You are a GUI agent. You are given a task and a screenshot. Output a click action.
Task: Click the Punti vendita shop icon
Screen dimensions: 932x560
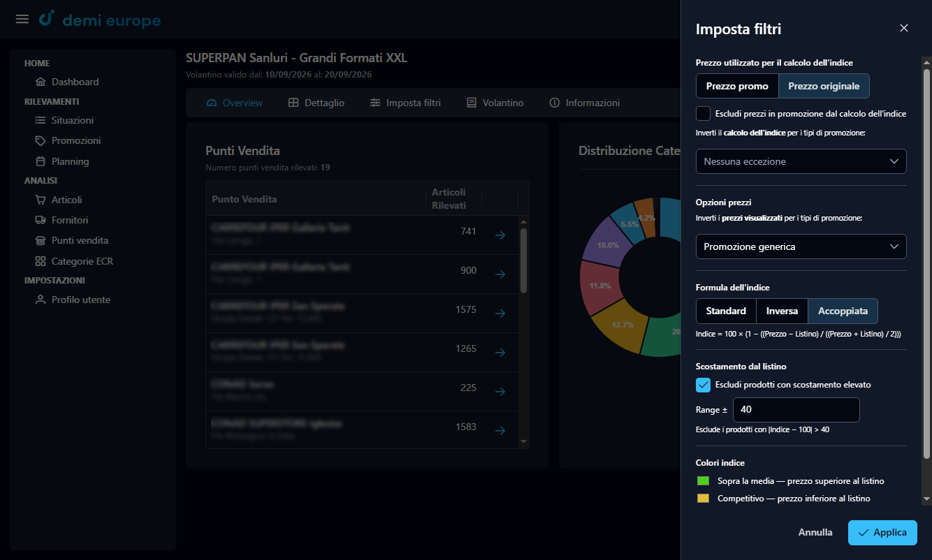pyautogui.click(x=41, y=240)
